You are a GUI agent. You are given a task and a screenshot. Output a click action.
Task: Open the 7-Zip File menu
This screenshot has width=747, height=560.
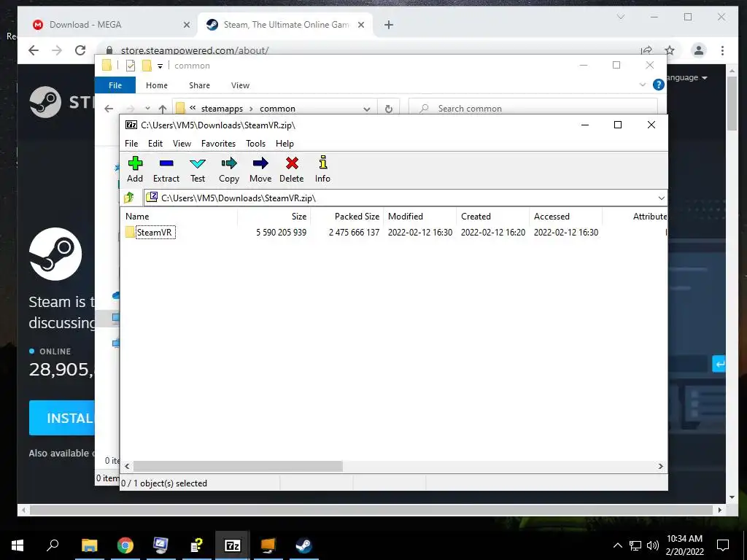click(131, 144)
